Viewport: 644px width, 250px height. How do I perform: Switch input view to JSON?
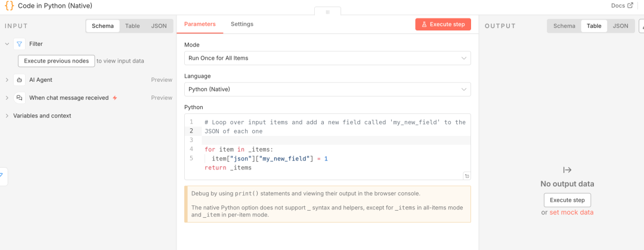click(159, 26)
